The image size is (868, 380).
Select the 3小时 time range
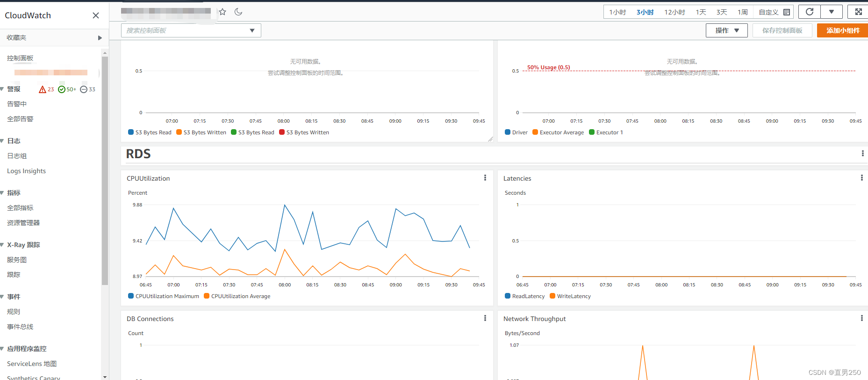645,12
